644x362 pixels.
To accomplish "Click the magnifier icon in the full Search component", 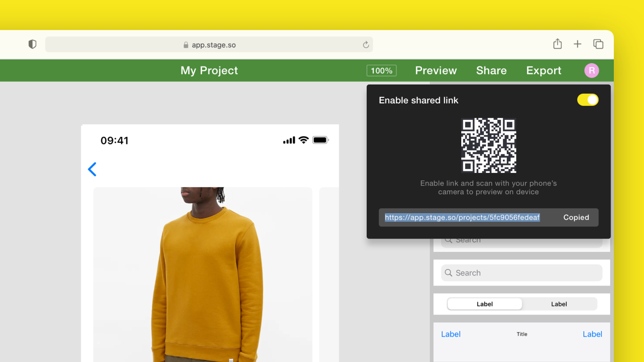I will [x=448, y=273].
